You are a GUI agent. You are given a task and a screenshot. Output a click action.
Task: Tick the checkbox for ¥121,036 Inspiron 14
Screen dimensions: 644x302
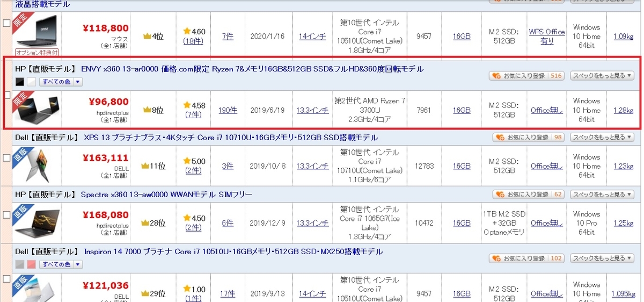tap(6, 279)
